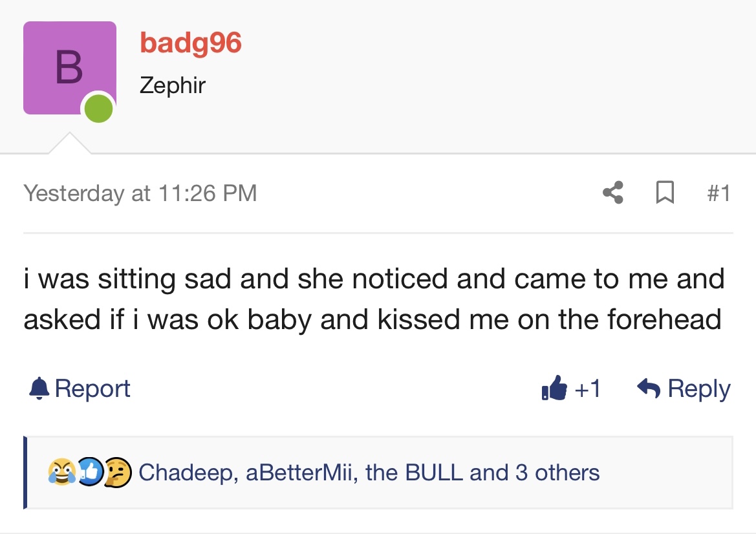Open the post permalink #1

coord(718,193)
